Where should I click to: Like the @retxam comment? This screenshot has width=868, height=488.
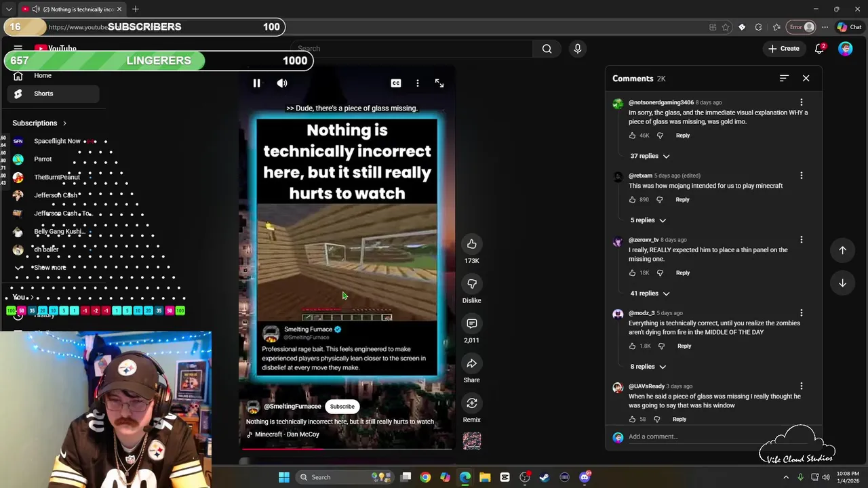tap(632, 200)
